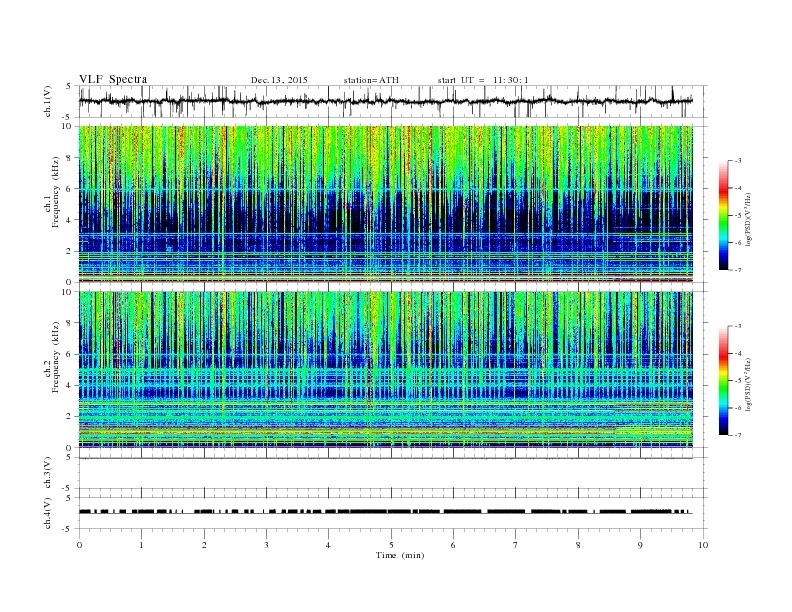Click the black ch.4 signal trace
This screenshot has width=792, height=612.
click(x=385, y=512)
